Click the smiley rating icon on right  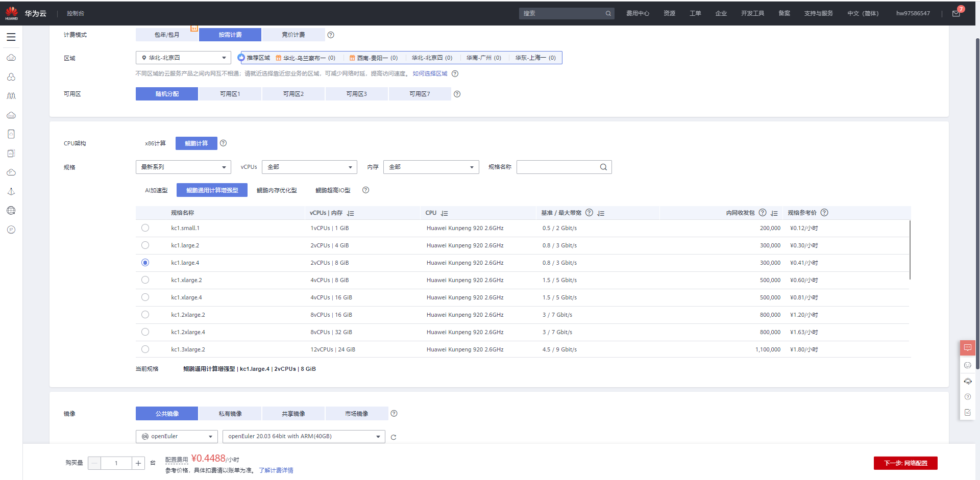coord(968,365)
